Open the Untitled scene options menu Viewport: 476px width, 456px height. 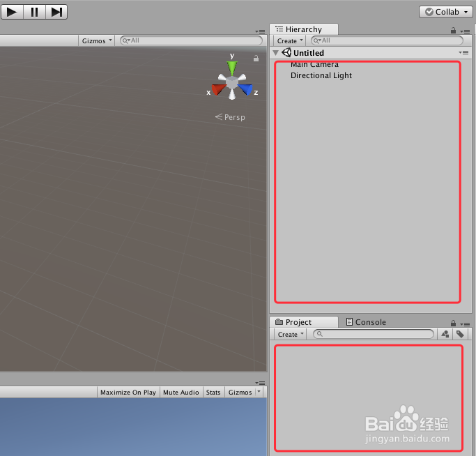click(x=463, y=52)
